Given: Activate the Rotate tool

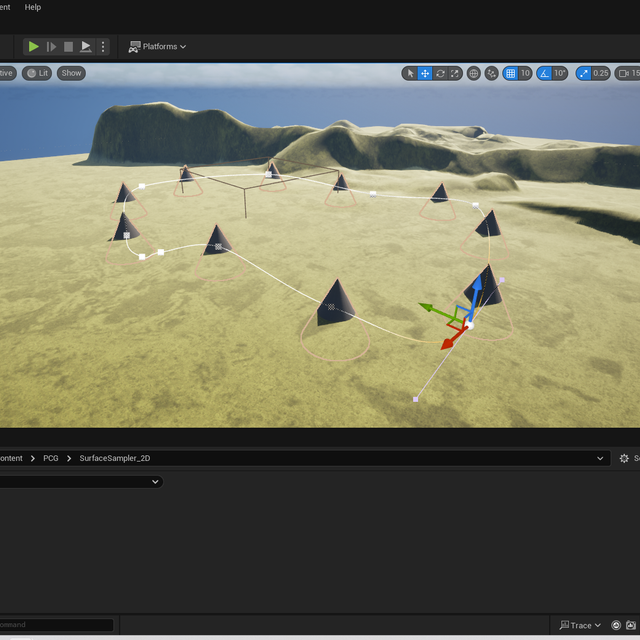Looking at the screenshot, I should 440,73.
